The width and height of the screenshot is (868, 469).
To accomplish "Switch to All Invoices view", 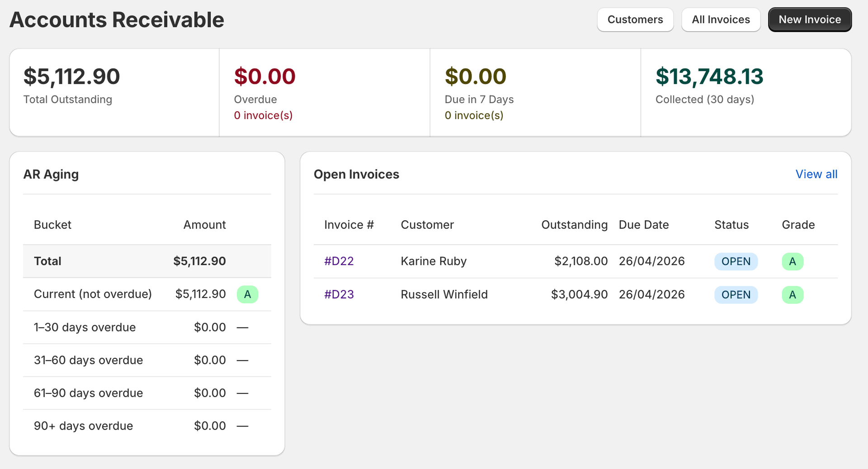I will pyautogui.click(x=721, y=19).
